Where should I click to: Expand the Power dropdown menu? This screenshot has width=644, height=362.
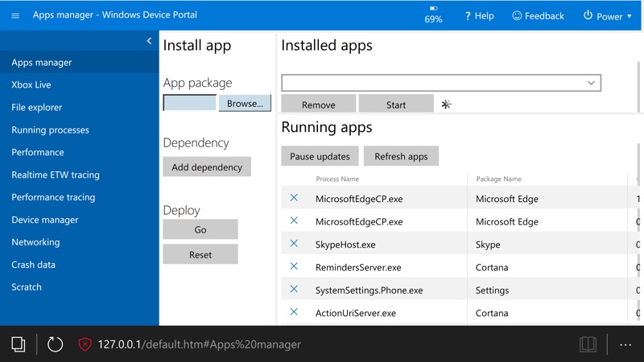(608, 16)
